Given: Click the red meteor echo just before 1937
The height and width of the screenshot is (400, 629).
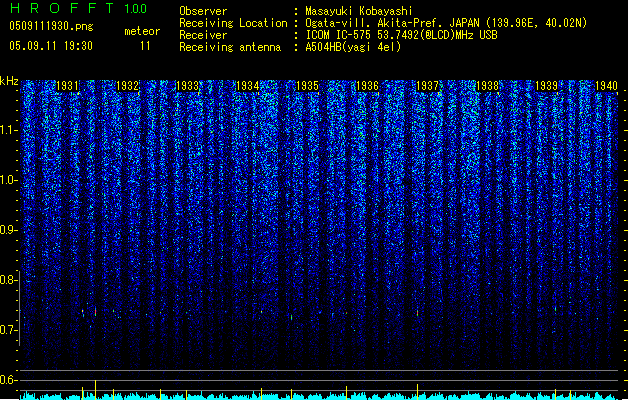Looking at the screenshot, I should click(x=418, y=313).
